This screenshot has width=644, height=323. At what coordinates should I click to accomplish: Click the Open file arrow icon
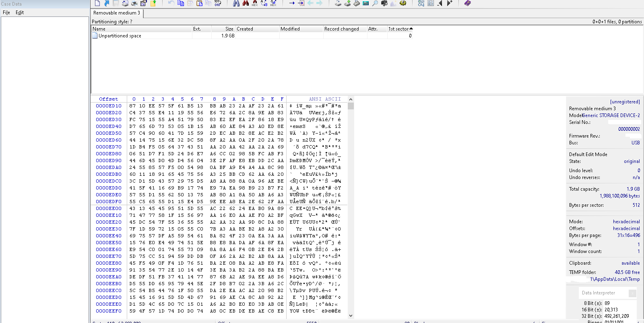107,3
